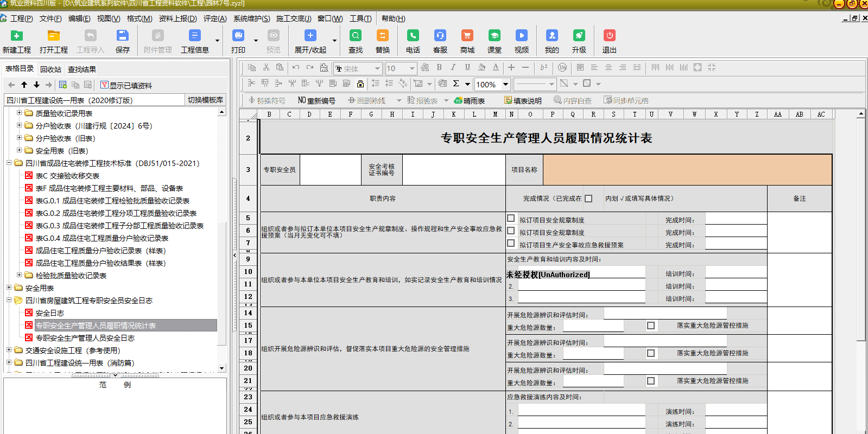Screen dimensions: 868x434
Task: Click the 退出 (Exit) power icon
Action: click(x=609, y=36)
